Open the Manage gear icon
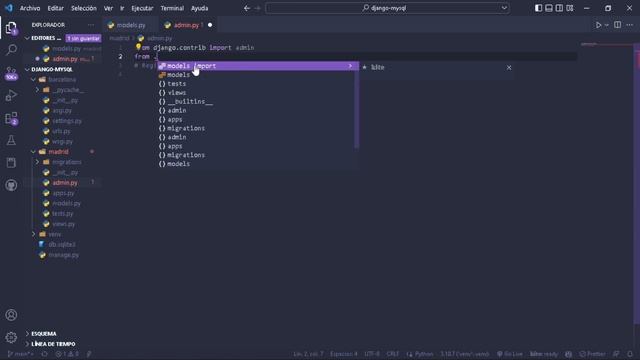The height and width of the screenshot is (360, 640). [11, 337]
